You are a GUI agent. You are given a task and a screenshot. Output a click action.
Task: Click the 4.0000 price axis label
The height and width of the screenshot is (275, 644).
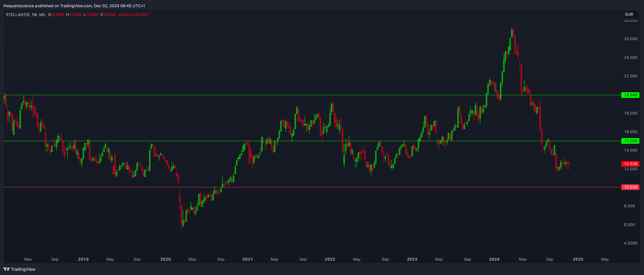click(x=631, y=243)
